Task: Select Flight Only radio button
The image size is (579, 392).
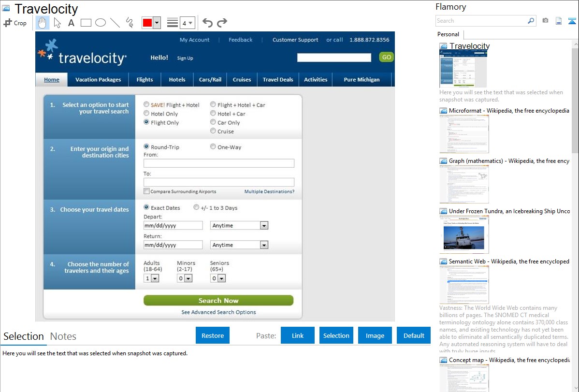Action: pos(146,122)
